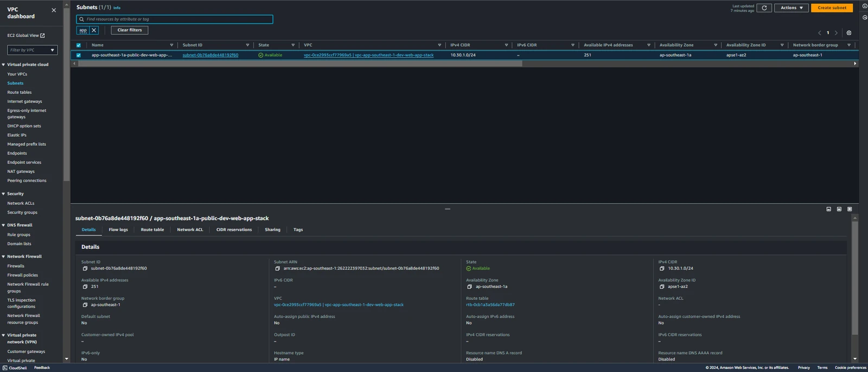
Task: Collapse Virtual private network (VPN) section
Action: tap(3, 335)
